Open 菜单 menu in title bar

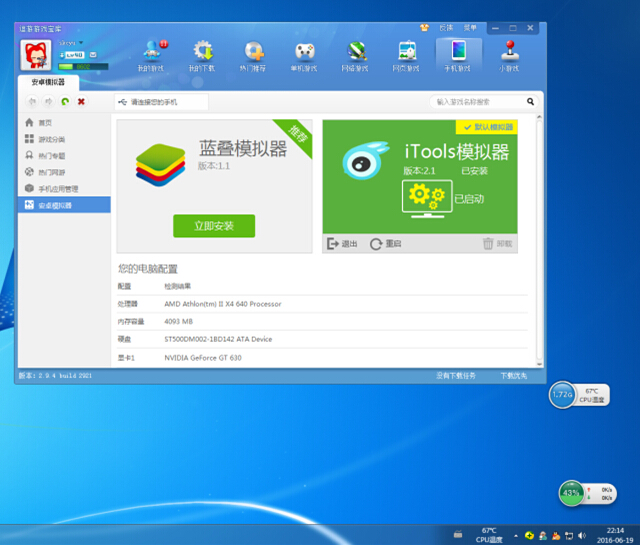[x=470, y=28]
